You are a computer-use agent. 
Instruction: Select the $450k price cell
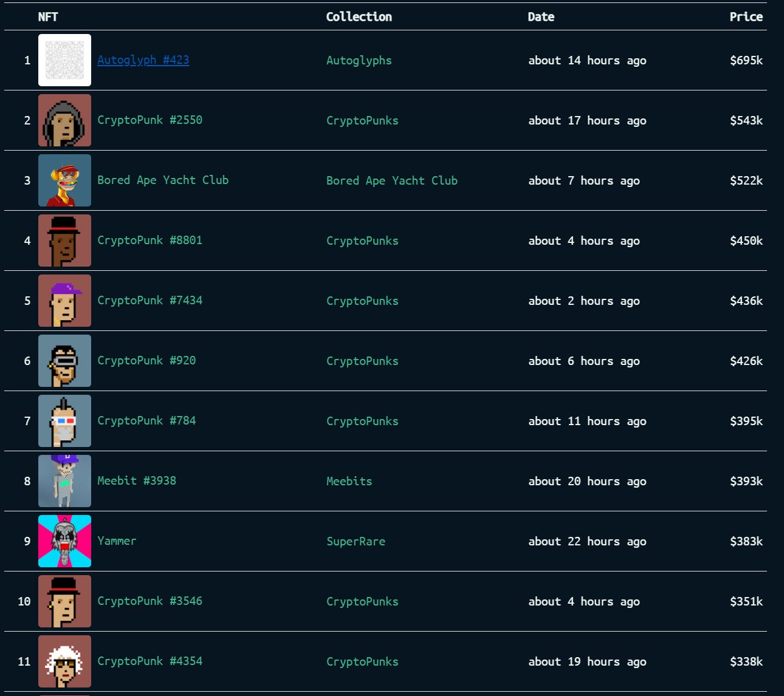pos(746,241)
